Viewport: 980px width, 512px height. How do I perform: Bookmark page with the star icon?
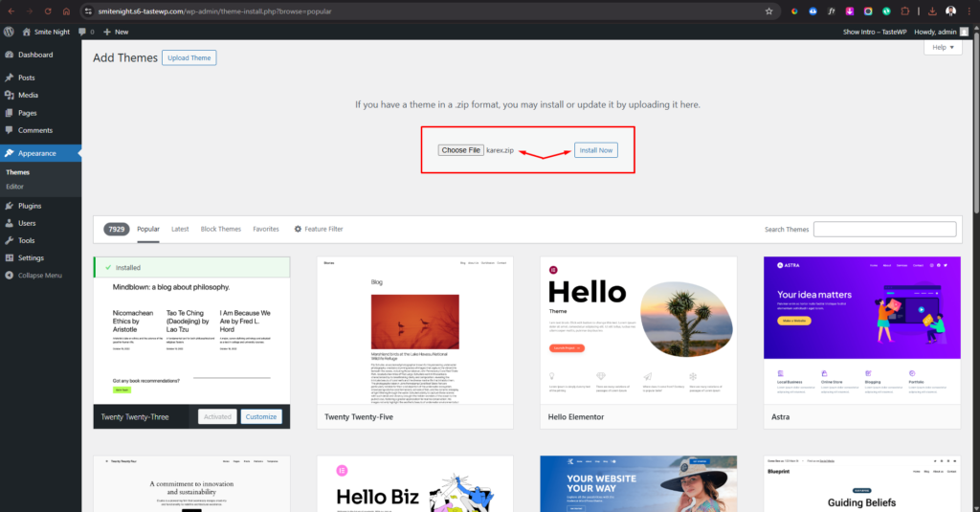click(768, 11)
